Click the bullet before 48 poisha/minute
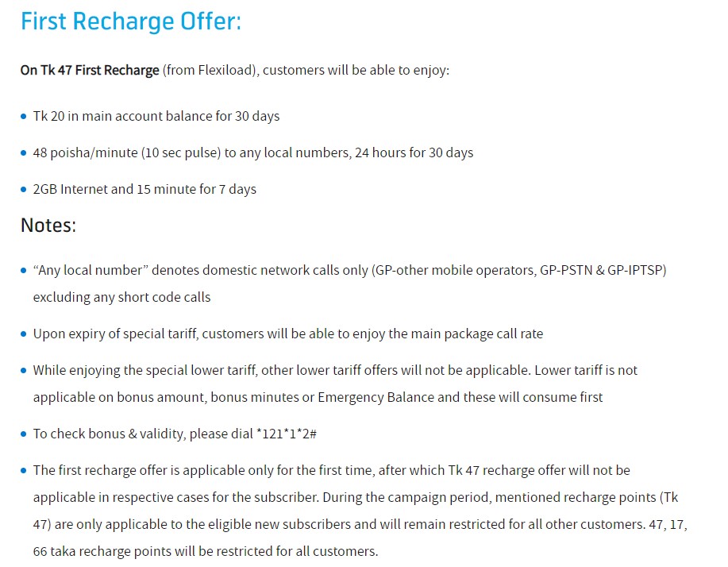728x567 pixels. point(24,152)
